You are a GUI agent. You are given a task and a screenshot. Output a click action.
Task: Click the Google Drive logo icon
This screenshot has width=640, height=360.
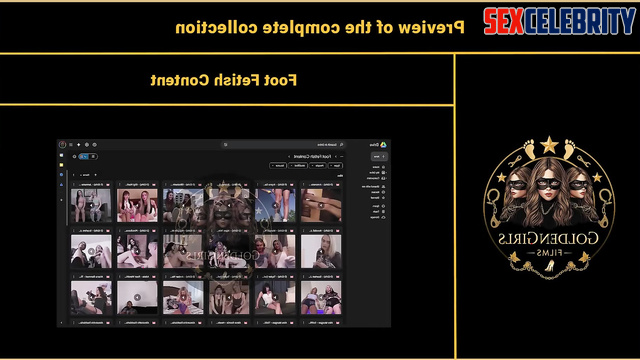coord(383,145)
